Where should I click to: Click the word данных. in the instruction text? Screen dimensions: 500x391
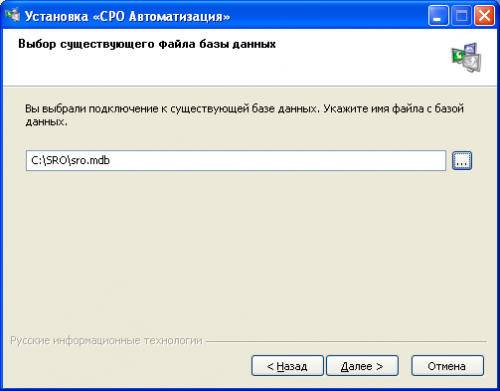pos(46,122)
